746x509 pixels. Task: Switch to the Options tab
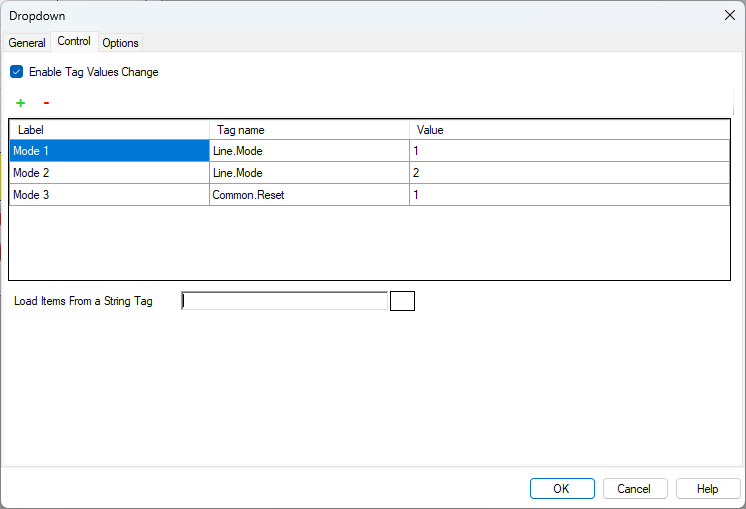[x=120, y=43]
